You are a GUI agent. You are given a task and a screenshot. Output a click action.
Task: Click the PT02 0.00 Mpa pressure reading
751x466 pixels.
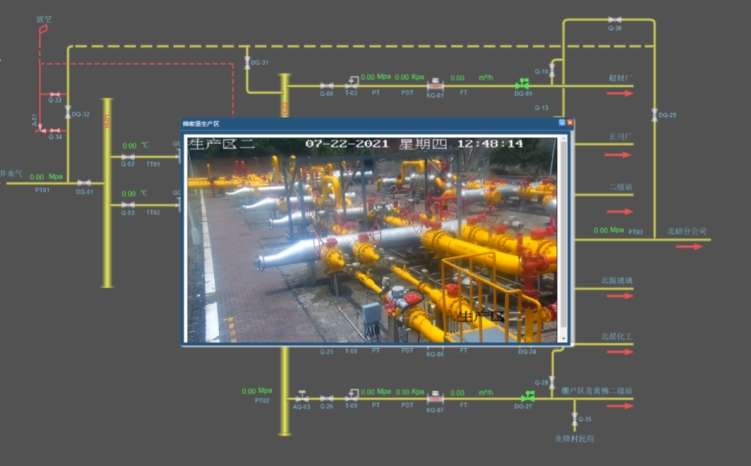(x=257, y=391)
